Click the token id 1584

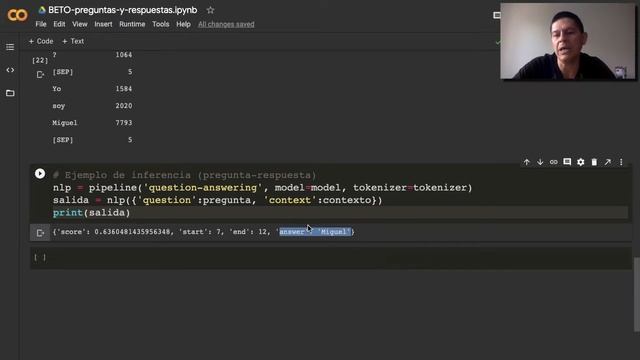pos(124,89)
